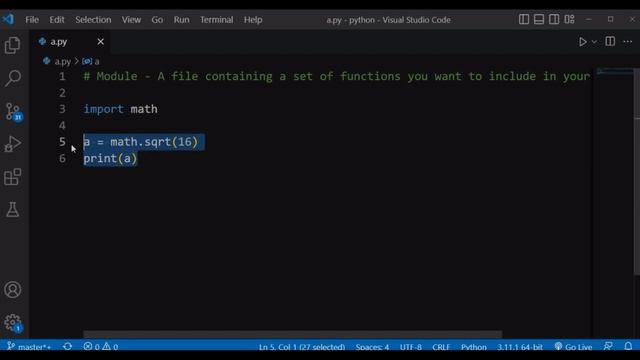Open the Help menu
Viewport: 640px width, 360px height.
[x=253, y=20]
